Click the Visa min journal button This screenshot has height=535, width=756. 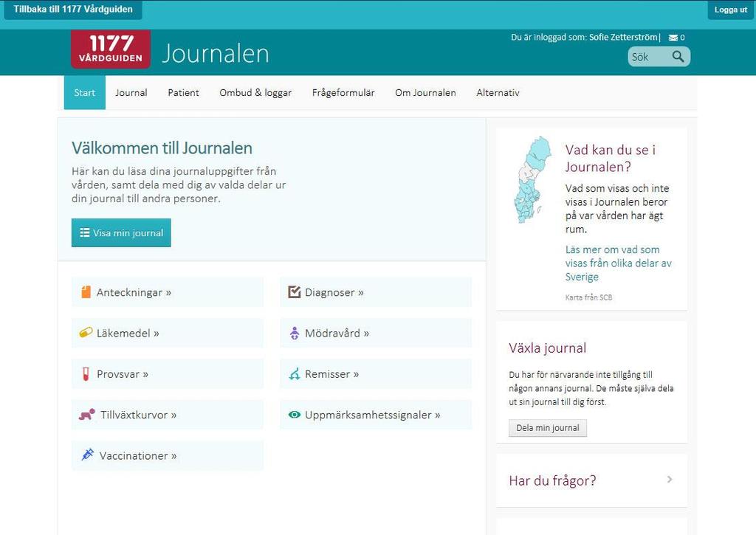121,232
